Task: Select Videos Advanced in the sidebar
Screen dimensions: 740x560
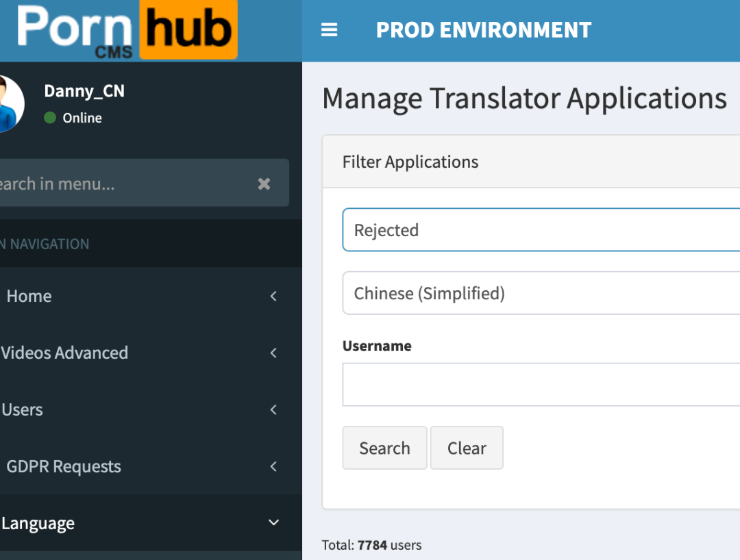Action: tap(65, 353)
